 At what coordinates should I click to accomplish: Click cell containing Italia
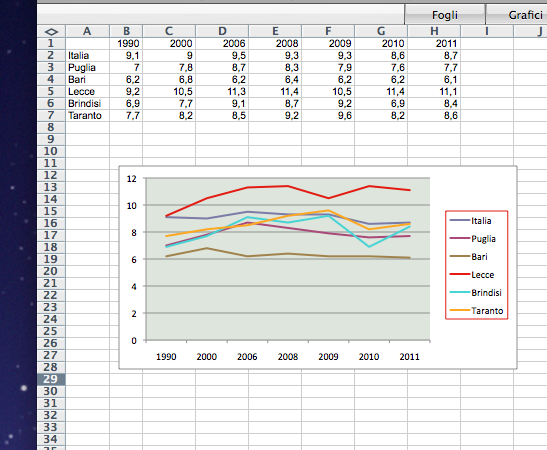tap(88, 55)
